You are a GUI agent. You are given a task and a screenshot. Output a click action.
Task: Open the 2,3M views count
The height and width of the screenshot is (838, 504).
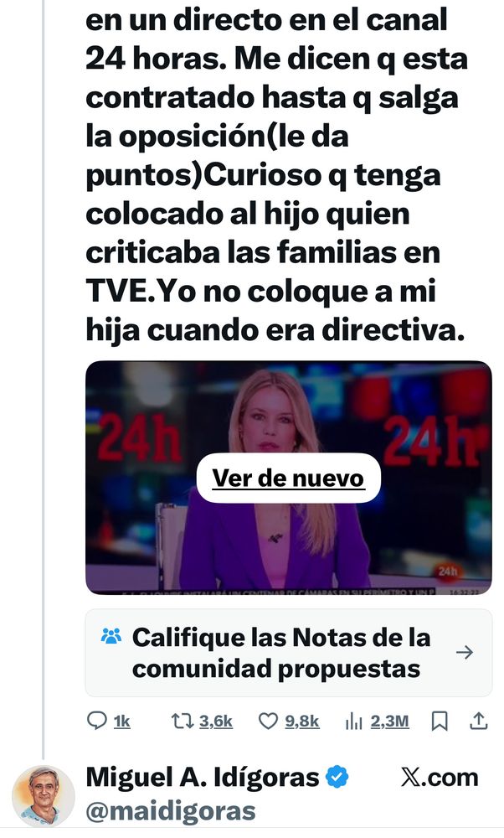390,722
